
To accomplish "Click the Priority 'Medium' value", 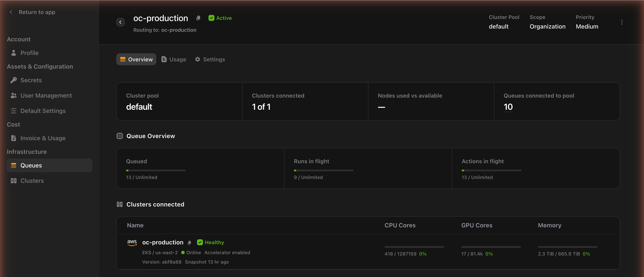I will 587,26.
